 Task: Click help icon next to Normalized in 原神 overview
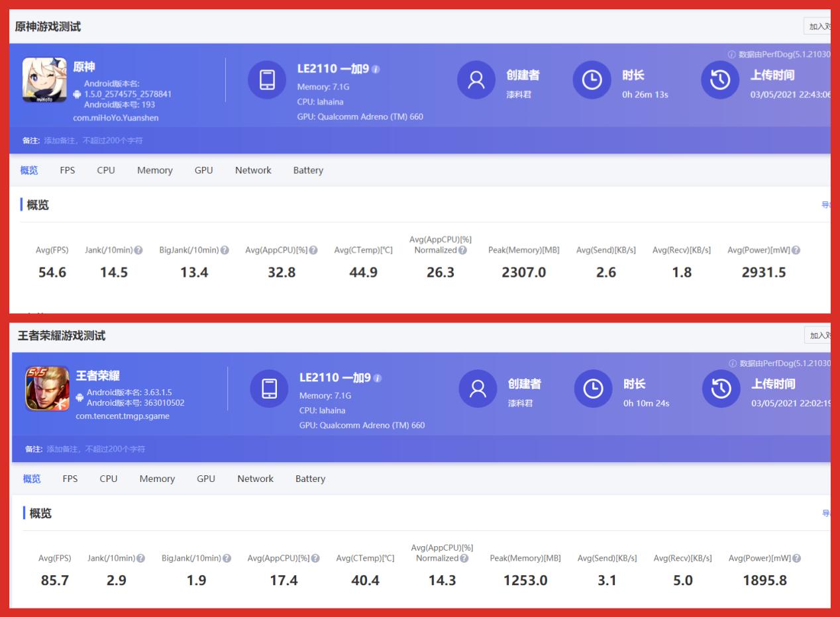pyautogui.click(x=462, y=250)
